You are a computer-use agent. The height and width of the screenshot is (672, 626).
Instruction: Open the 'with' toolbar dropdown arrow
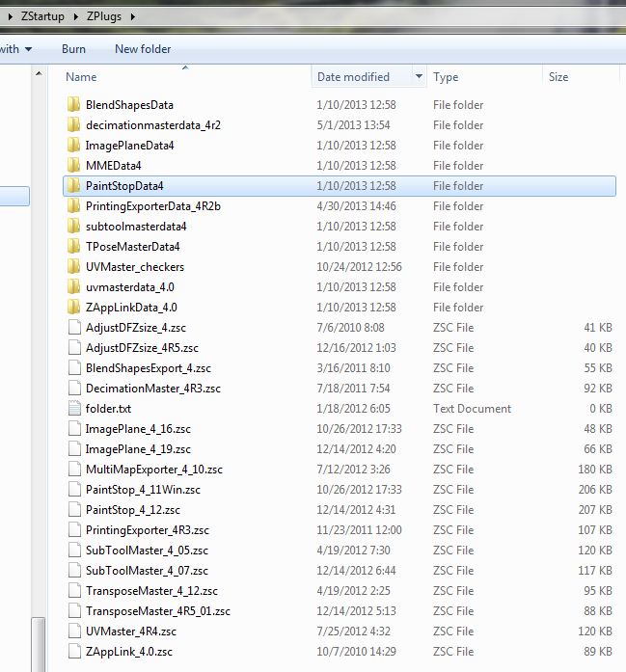[28, 49]
